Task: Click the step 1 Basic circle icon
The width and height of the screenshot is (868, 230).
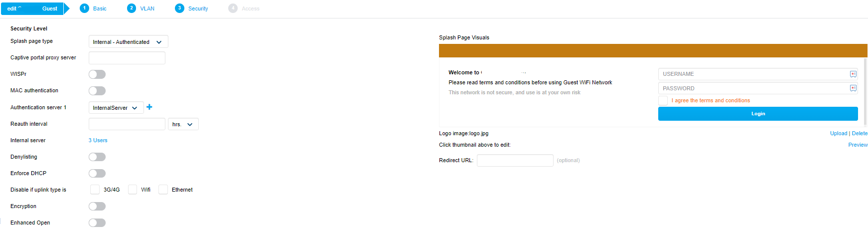Action: [x=85, y=8]
